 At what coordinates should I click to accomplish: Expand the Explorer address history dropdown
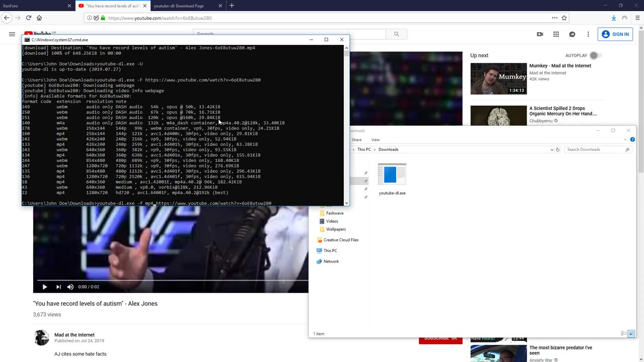tap(552, 149)
